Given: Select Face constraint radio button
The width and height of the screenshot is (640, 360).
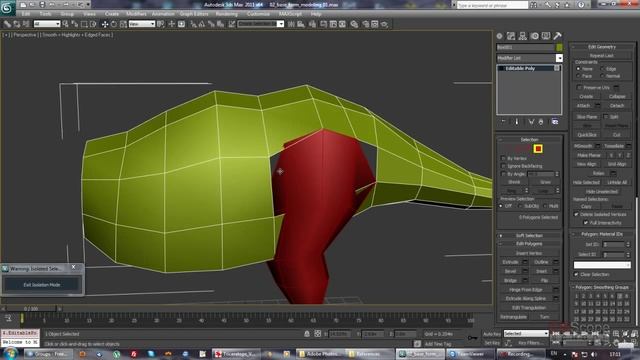Looking at the screenshot, I should click(x=578, y=76).
